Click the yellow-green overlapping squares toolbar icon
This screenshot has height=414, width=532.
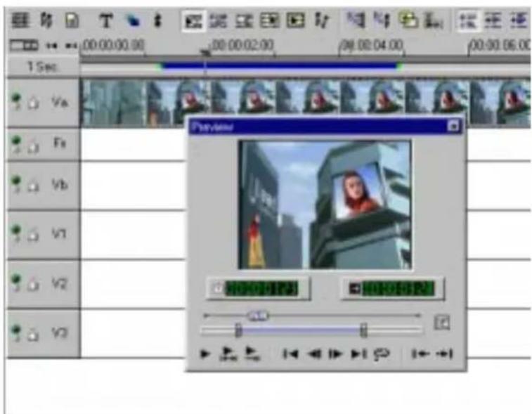tap(408, 20)
